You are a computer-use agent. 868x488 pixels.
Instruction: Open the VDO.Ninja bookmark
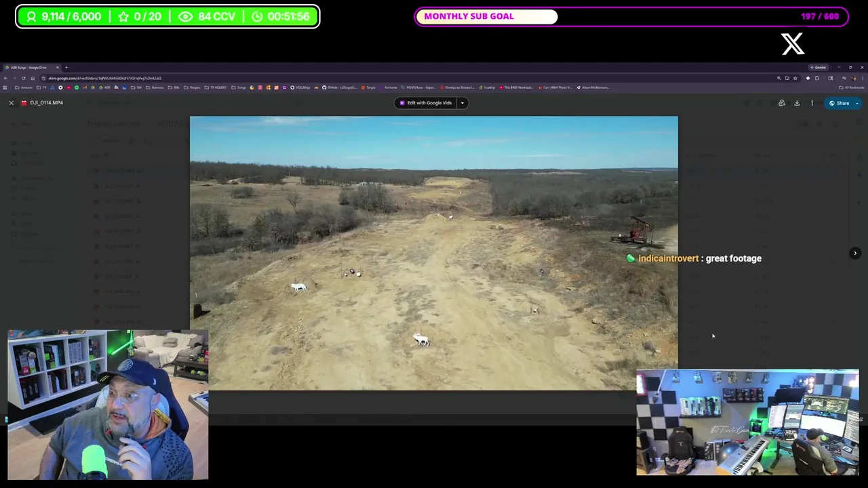[x=300, y=87]
